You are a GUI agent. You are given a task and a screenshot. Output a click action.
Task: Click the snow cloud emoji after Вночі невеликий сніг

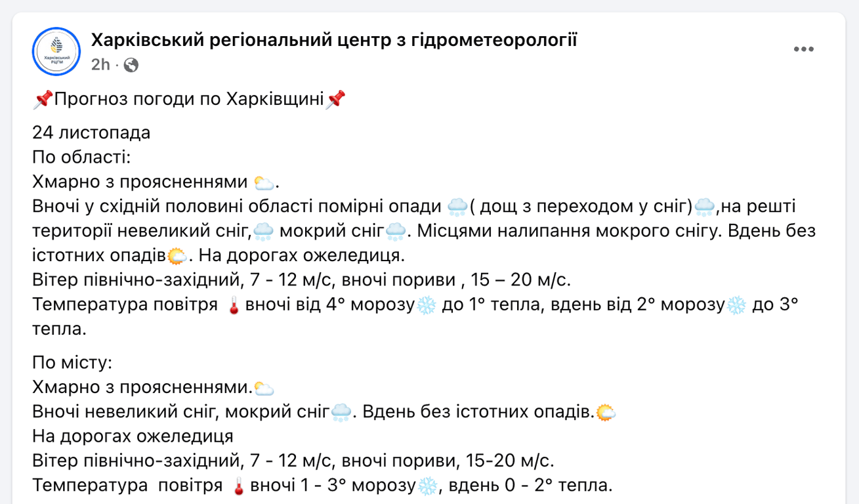[340, 411]
